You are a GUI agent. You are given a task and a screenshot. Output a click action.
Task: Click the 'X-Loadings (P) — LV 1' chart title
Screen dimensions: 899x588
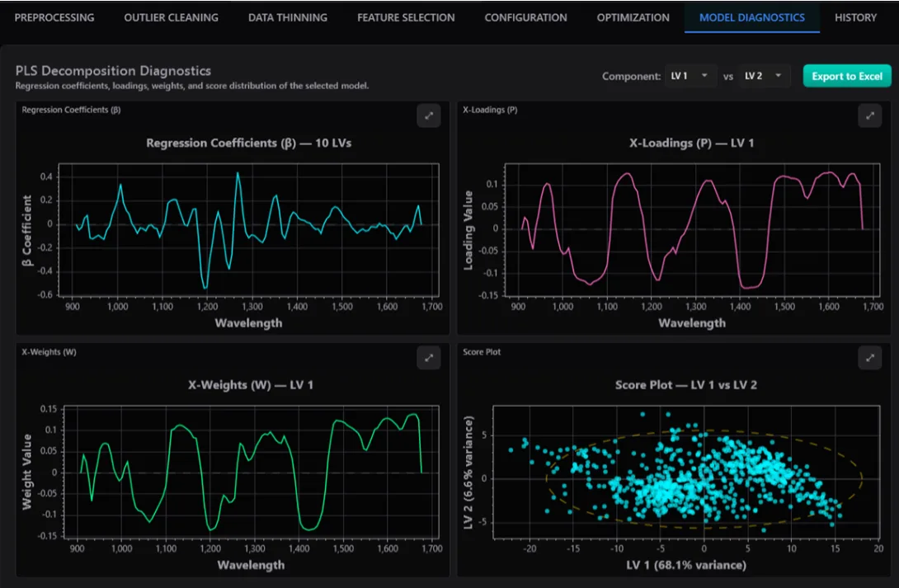pos(691,143)
